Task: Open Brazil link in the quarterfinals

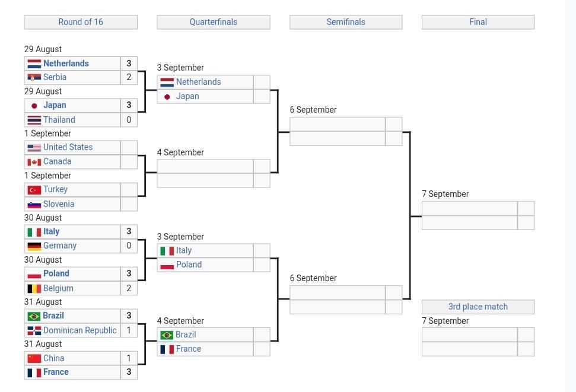Action: 186,334
